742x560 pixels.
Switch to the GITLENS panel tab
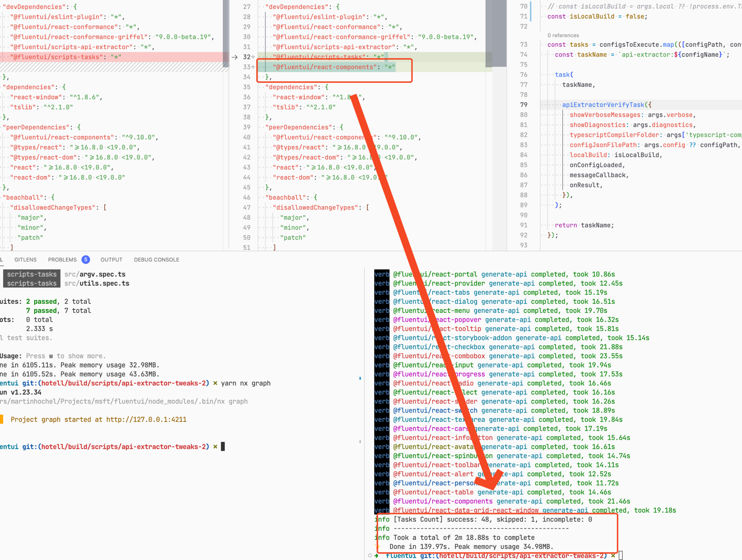point(25,260)
